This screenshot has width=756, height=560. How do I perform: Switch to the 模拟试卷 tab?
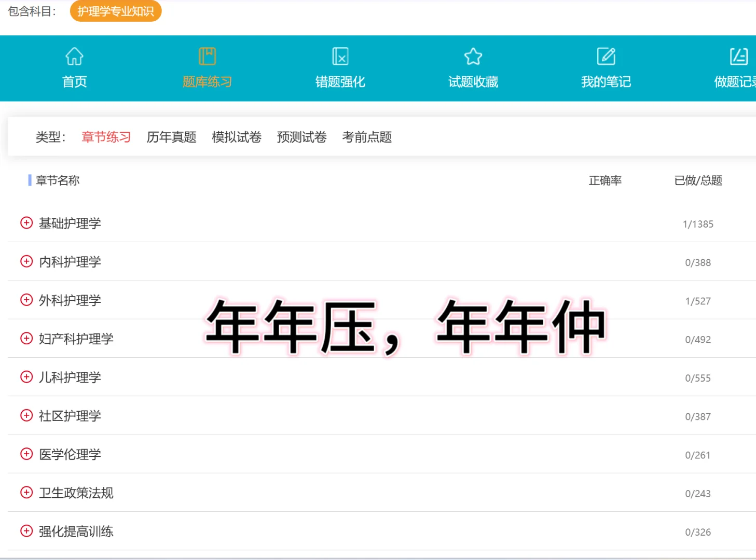[237, 137]
